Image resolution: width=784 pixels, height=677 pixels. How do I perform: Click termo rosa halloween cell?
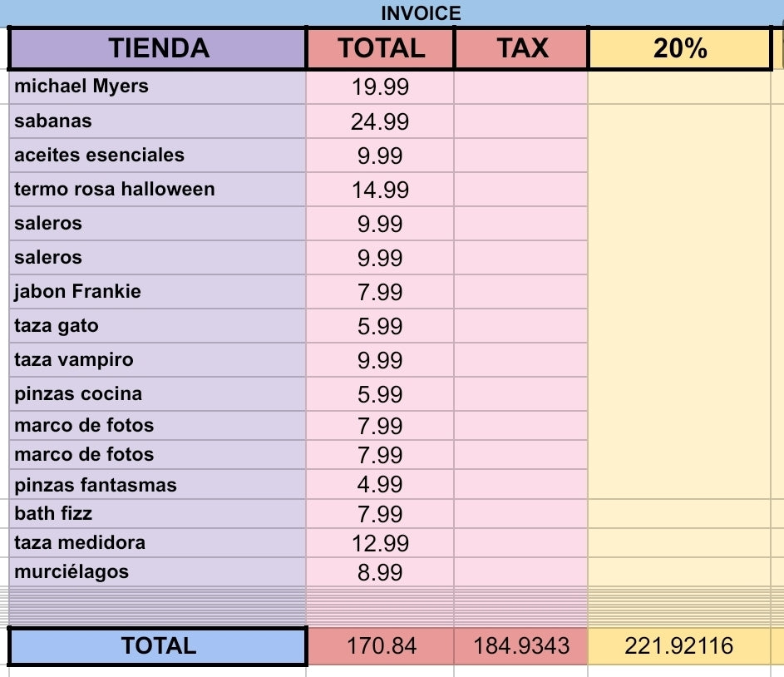click(x=158, y=190)
